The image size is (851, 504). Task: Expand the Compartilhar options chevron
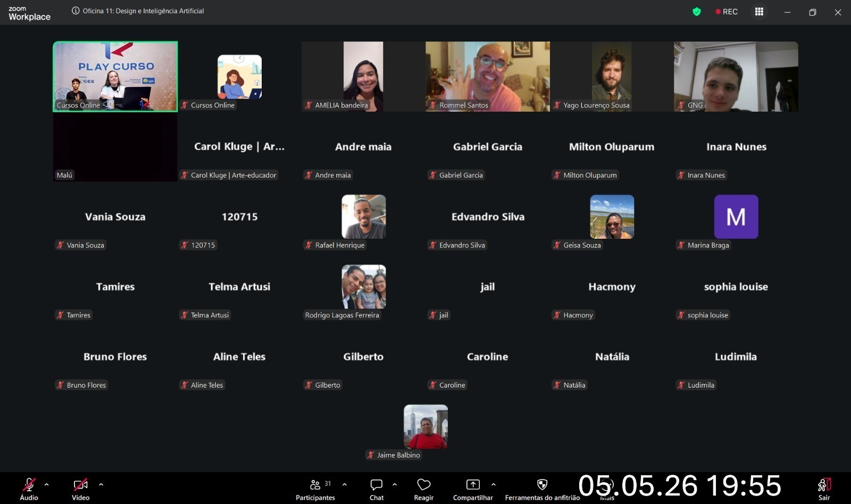coord(494,484)
